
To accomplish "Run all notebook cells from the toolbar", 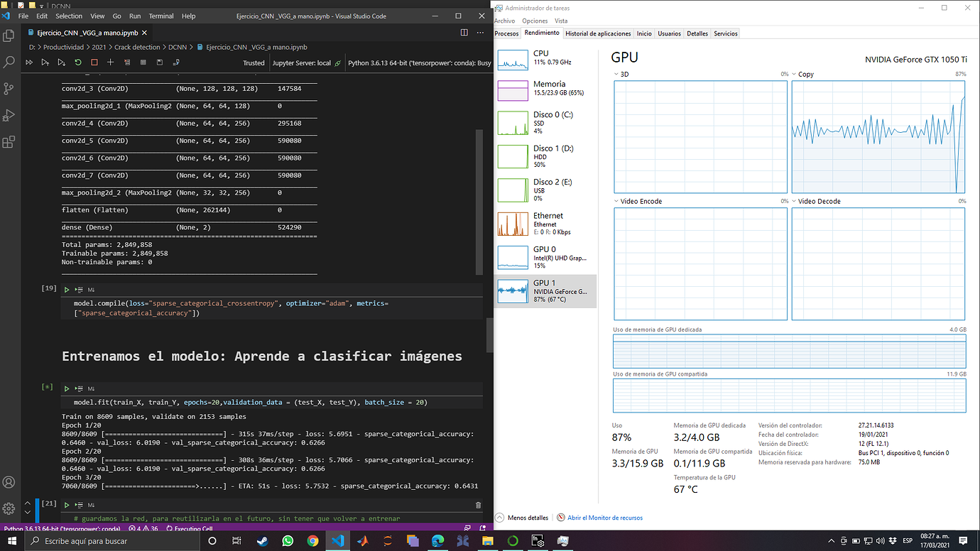I will (x=29, y=62).
